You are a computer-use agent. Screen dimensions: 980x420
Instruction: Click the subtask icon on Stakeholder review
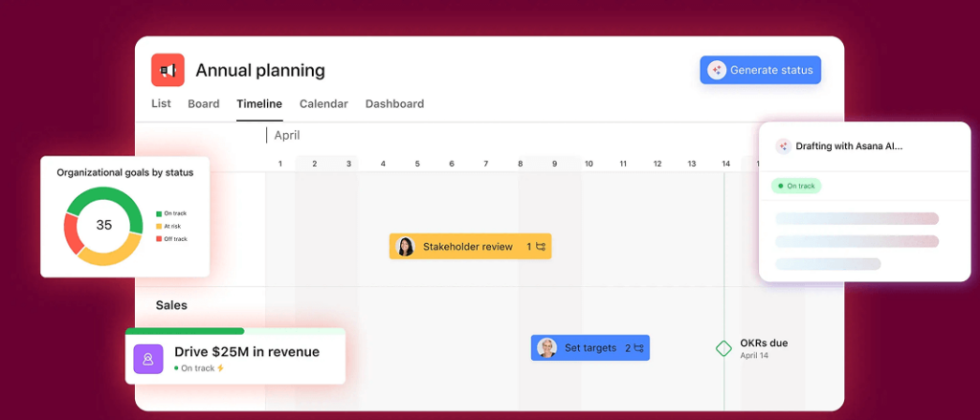(x=541, y=247)
